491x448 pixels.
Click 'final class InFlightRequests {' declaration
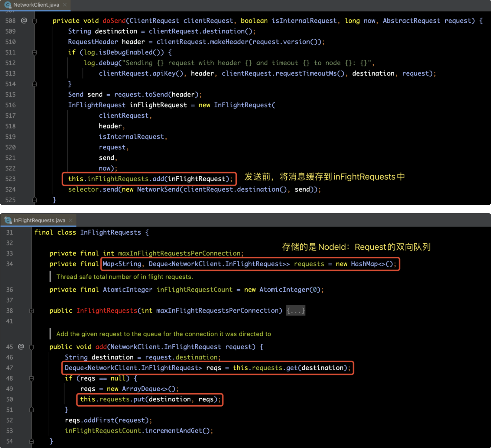(x=92, y=232)
